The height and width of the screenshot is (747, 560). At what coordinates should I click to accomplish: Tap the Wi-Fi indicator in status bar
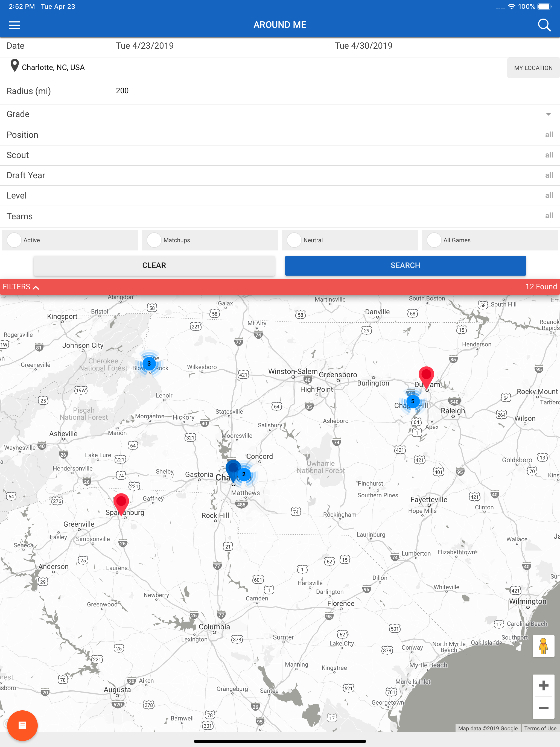point(511,6)
